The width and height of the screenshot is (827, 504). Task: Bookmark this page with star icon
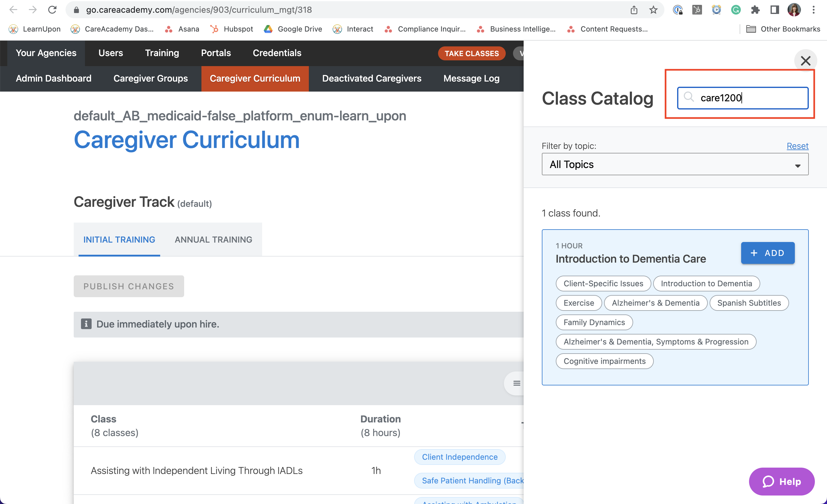[653, 10]
